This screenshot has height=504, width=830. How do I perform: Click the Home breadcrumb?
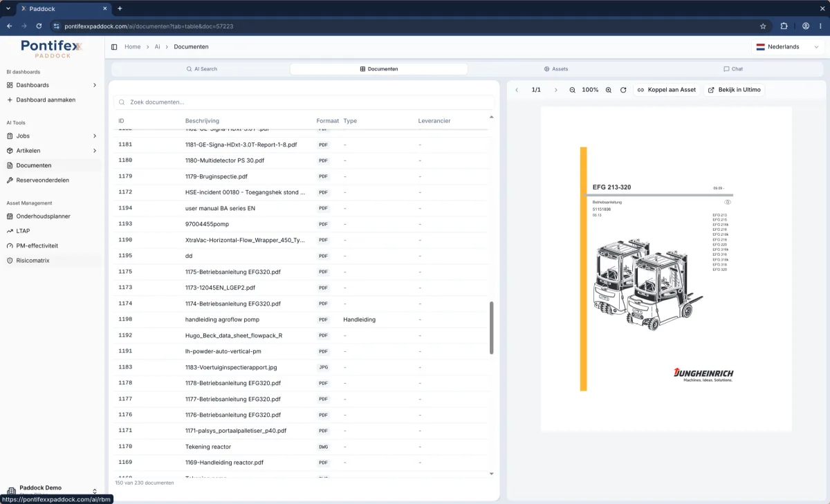132,47
